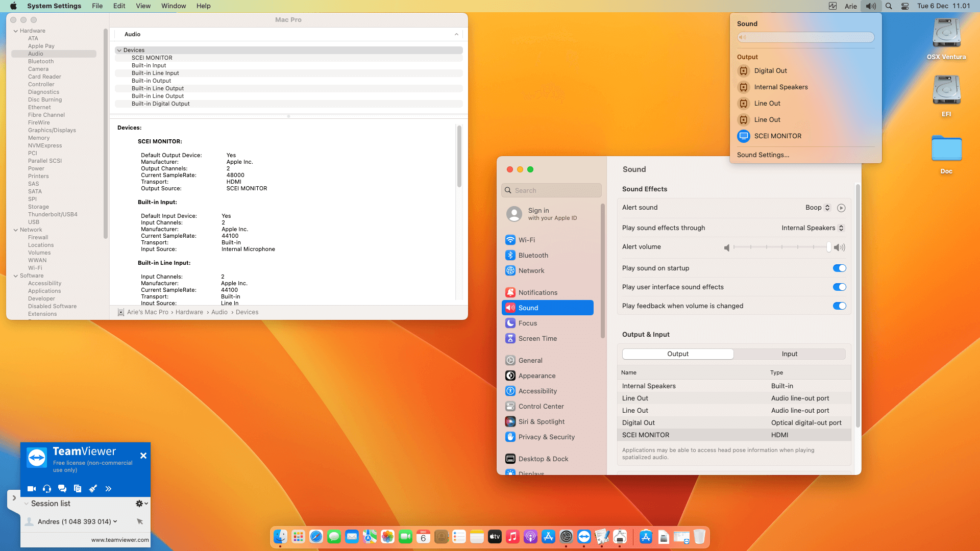Viewport: 980px width, 551px height.
Task: Click the TeamViewer headset audio icon
Action: [47, 489]
